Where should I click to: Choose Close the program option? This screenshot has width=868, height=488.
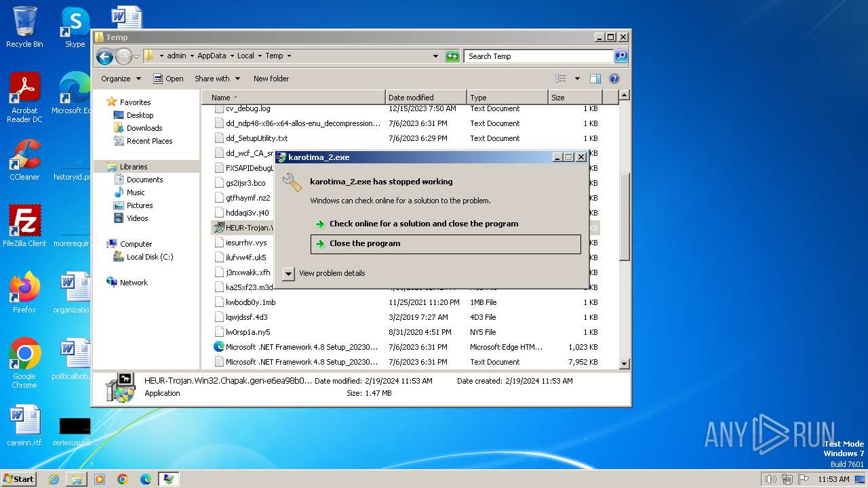pos(446,244)
